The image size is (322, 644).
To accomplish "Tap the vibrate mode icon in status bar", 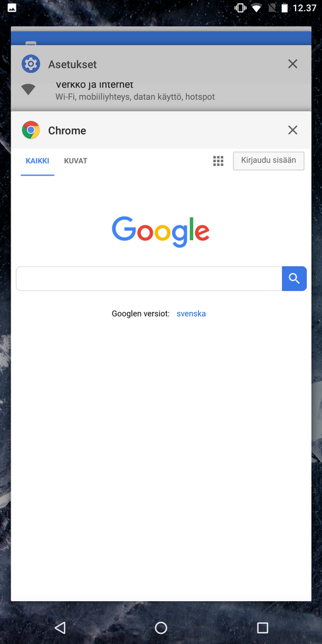I will point(240,8).
